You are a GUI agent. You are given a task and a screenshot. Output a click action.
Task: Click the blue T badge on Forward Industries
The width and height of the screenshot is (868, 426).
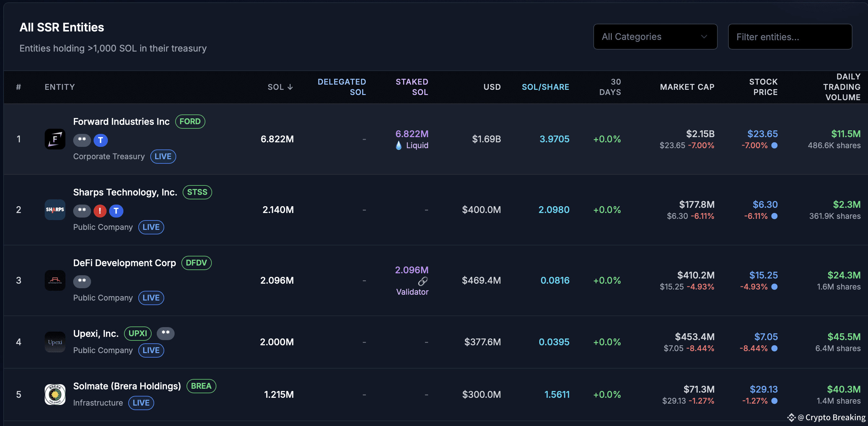[x=100, y=140]
